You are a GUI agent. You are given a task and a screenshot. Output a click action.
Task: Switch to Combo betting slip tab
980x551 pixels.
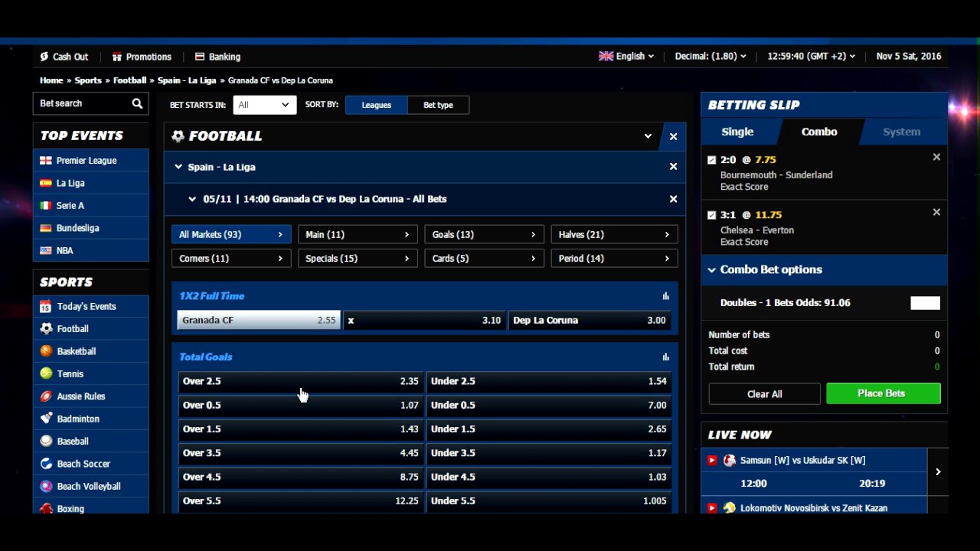click(819, 132)
